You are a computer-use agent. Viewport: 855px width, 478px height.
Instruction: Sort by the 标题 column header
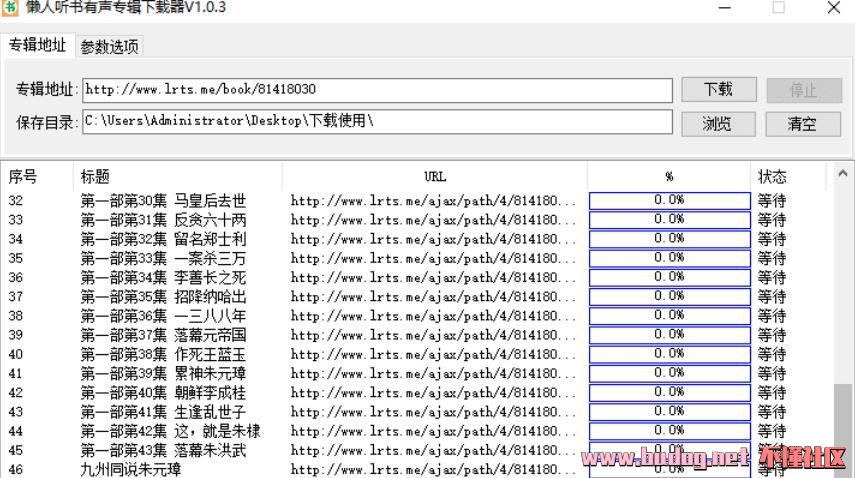coord(96,176)
